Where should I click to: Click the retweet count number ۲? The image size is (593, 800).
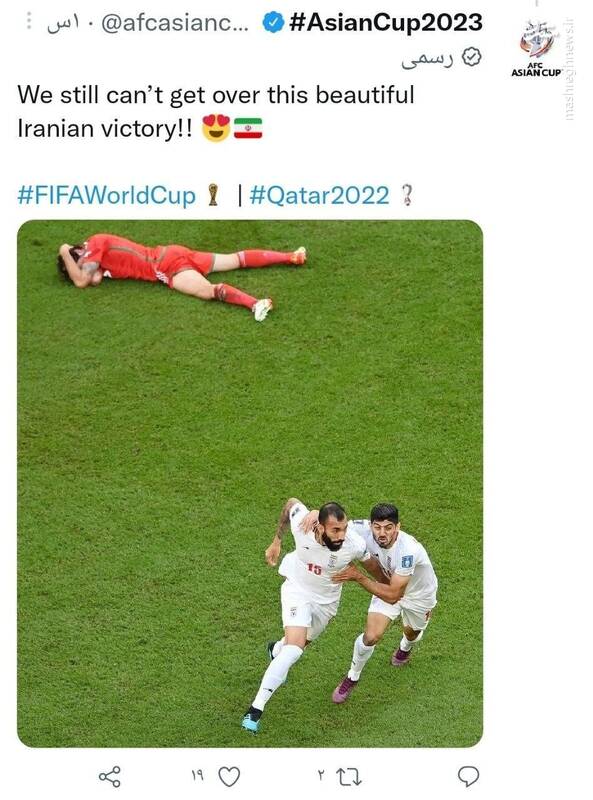coord(320,776)
